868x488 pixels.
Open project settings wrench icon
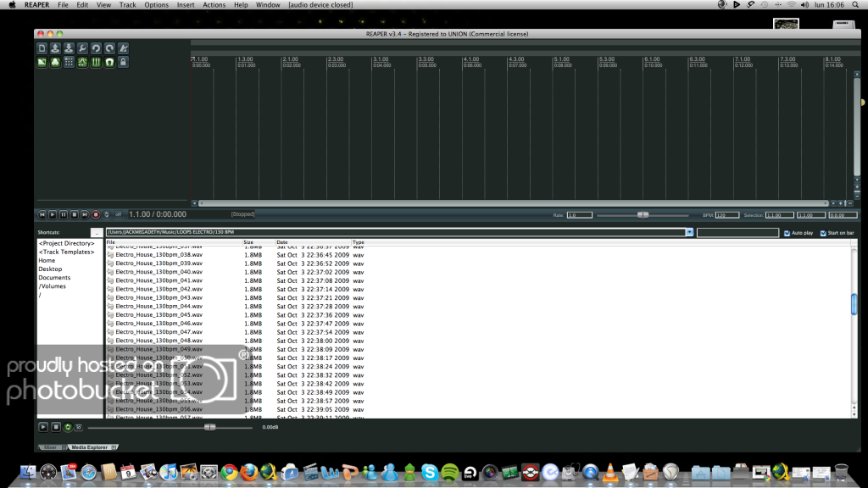pyautogui.click(x=82, y=48)
